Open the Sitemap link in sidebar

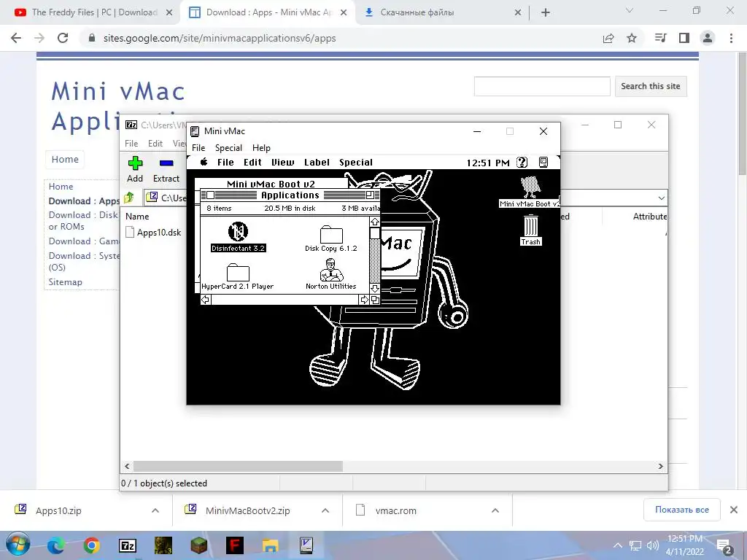(x=65, y=282)
